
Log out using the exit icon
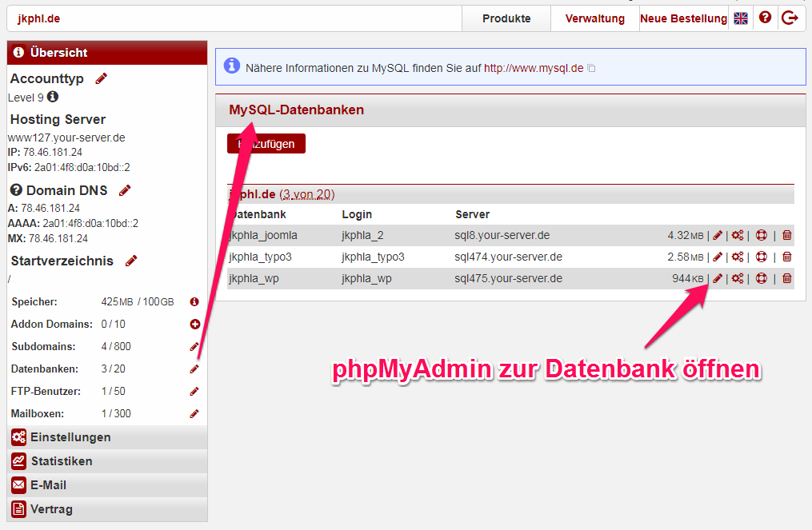tap(790, 17)
